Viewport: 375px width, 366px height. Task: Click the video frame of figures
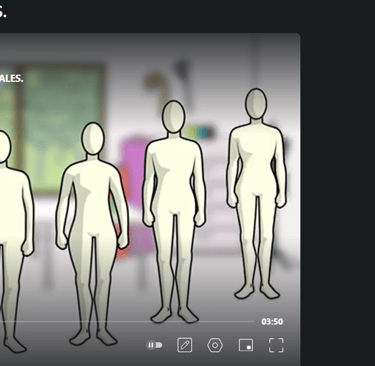(x=150, y=199)
